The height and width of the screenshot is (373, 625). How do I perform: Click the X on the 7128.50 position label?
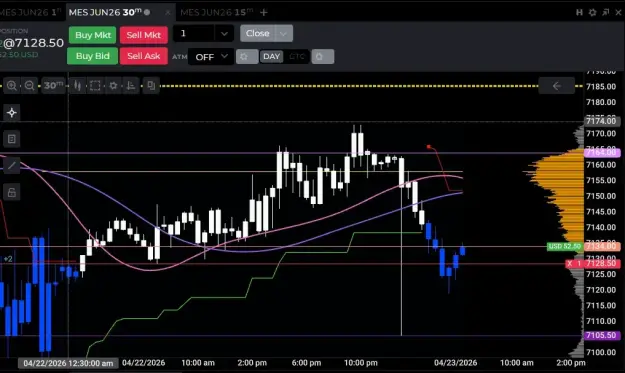pyautogui.click(x=570, y=263)
